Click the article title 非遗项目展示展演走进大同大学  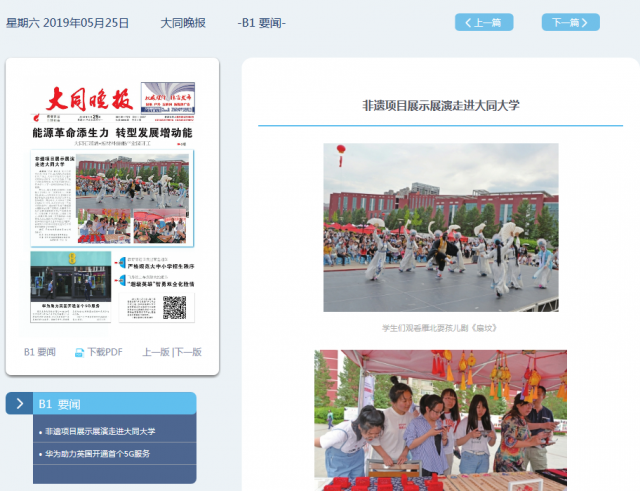point(441,105)
